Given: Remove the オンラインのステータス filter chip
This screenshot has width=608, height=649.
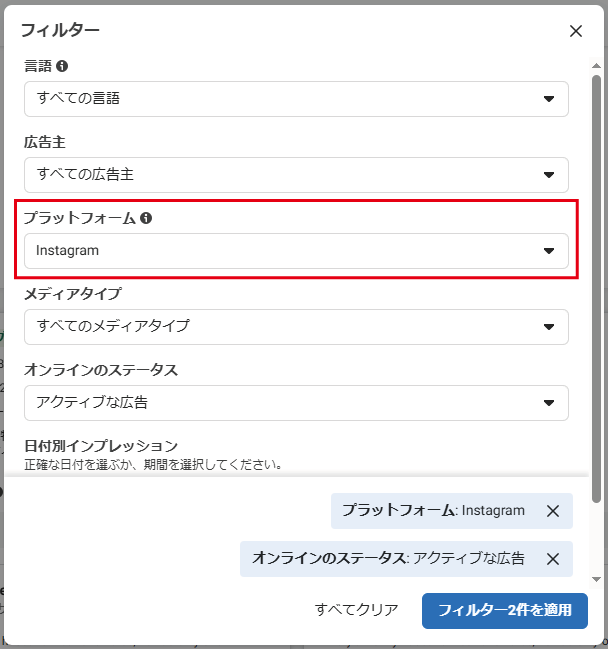Looking at the screenshot, I should pos(553,559).
